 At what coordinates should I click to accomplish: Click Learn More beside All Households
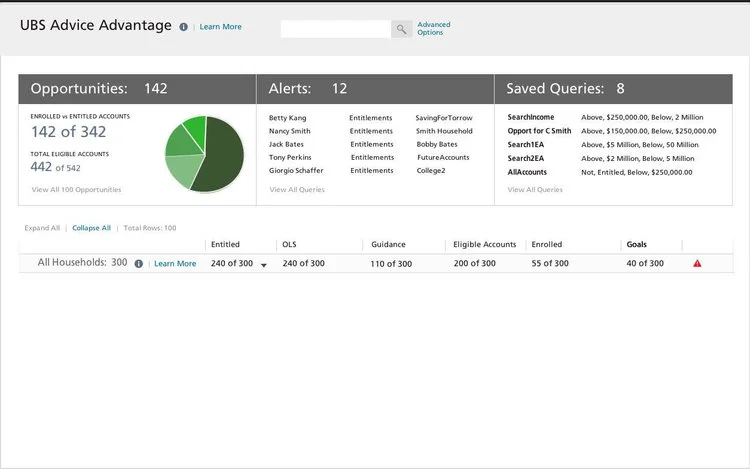point(175,263)
